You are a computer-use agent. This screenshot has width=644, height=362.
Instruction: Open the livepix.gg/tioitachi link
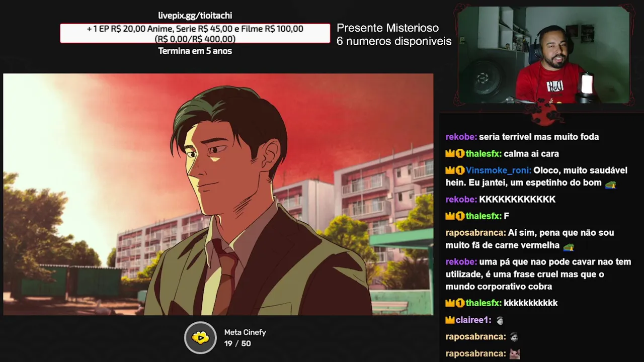click(x=195, y=16)
